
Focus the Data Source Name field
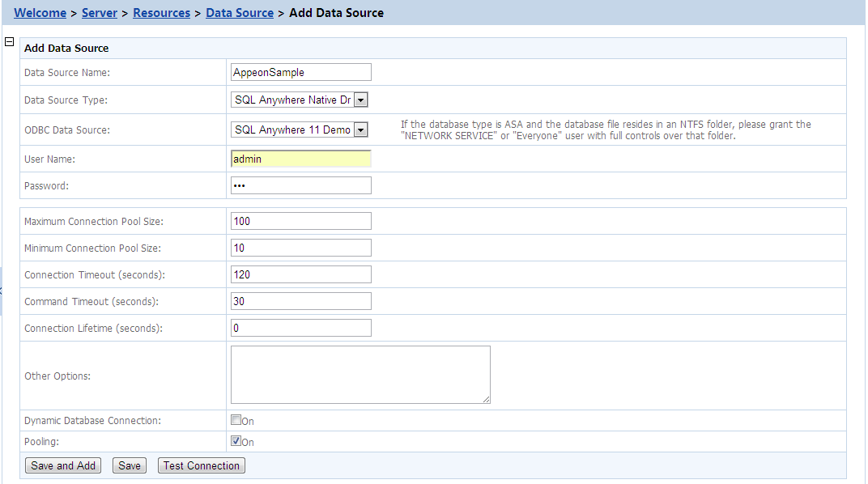pos(300,72)
